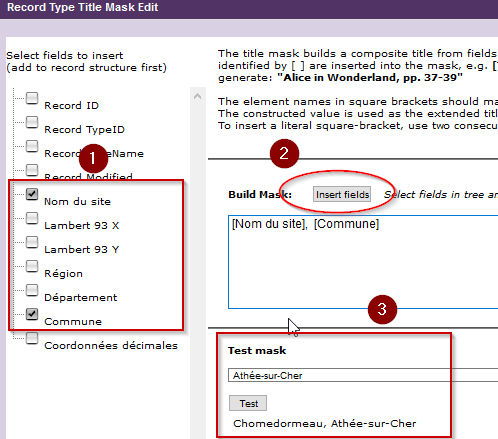Uncheck the Nom du site checkbox
Image resolution: width=498 pixels, height=439 pixels.
point(32,194)
